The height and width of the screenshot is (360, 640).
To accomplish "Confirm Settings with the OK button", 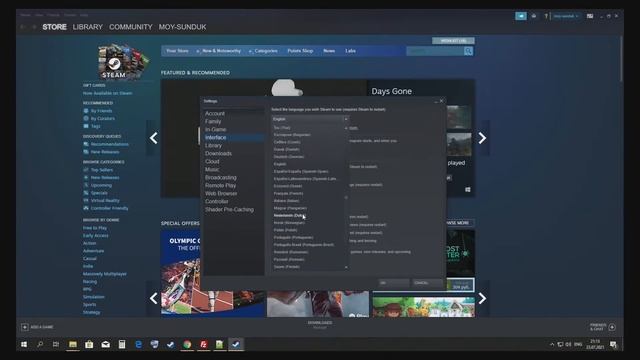I will pos(394,282).
